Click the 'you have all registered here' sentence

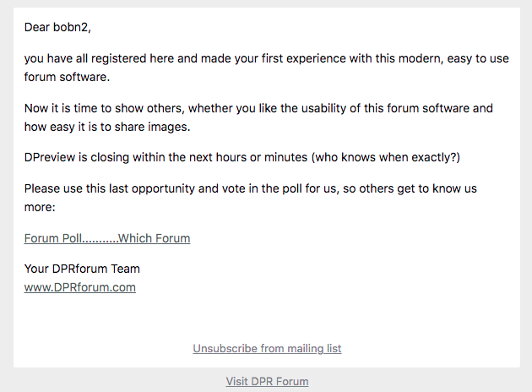tap(266, 58)
